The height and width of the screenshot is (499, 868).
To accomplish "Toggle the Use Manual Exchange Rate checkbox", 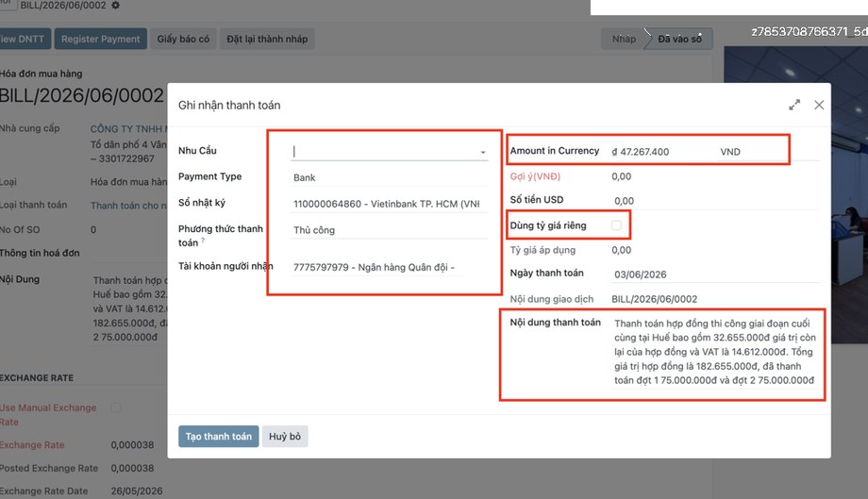I will tap(115, 408).
